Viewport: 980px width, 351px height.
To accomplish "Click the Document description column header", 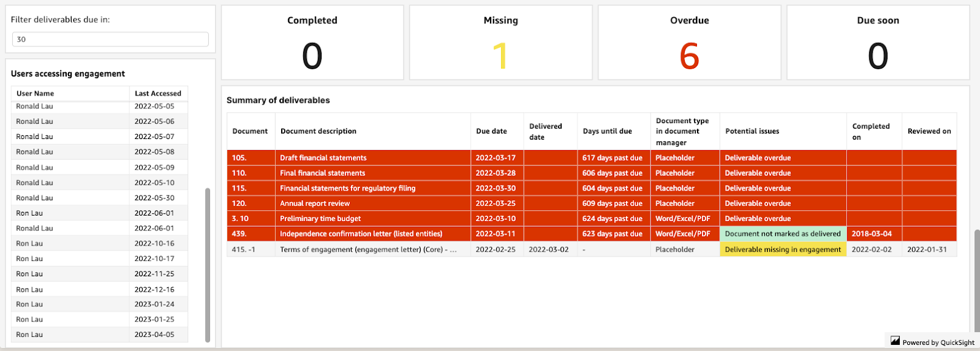I will [x=318, y=131].
